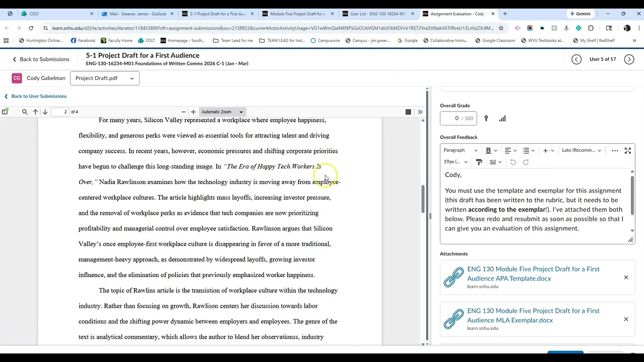Advance to the next user arrow

pos(629,59)
